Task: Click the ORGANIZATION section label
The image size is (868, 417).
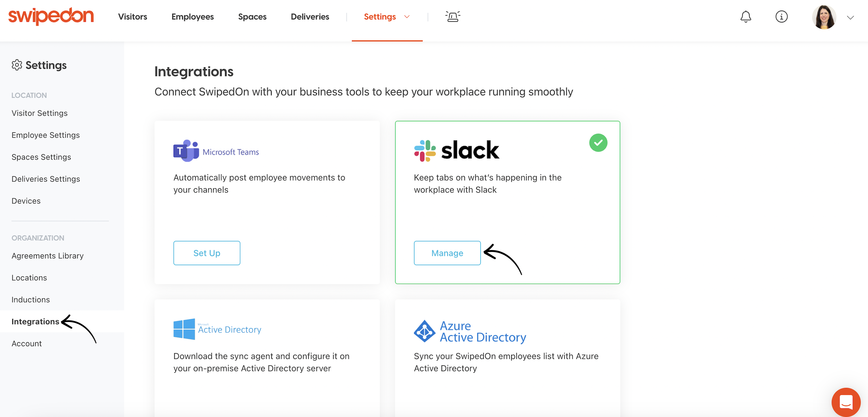Action: tap(38, 238)
